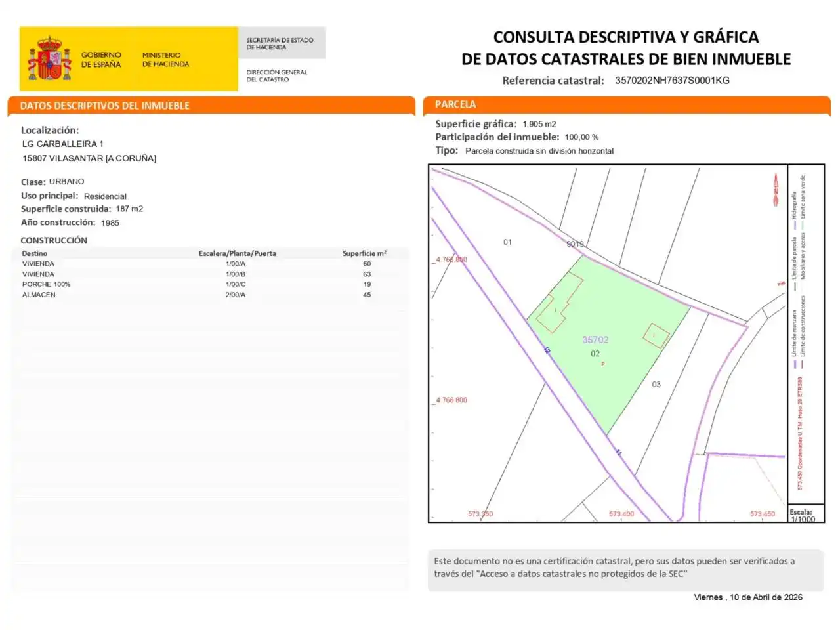Click parcel label '02' on the map
The image size is (840, 630).
(595, 354)
